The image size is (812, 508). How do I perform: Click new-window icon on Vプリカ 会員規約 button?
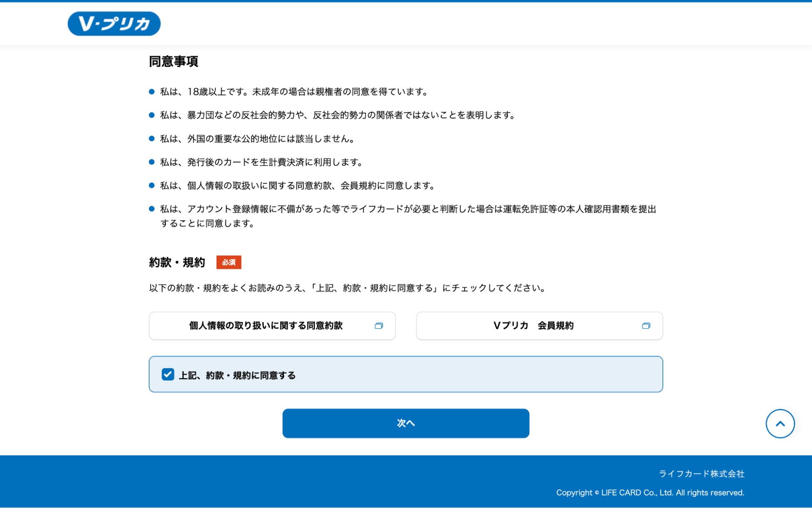[646, 326]
